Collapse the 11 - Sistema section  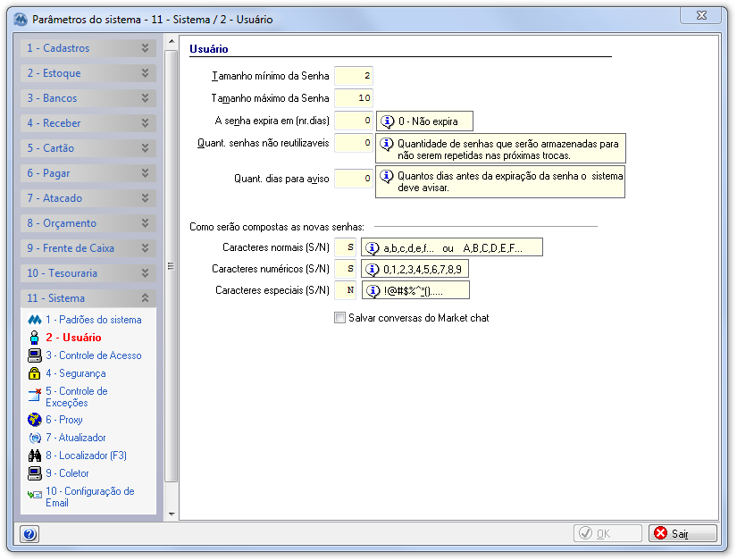[88, 298]
